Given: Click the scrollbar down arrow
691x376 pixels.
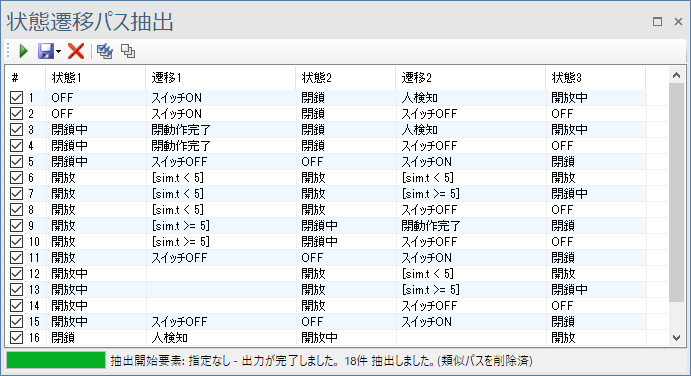Looking at the screenshot, I should point(676,338).
